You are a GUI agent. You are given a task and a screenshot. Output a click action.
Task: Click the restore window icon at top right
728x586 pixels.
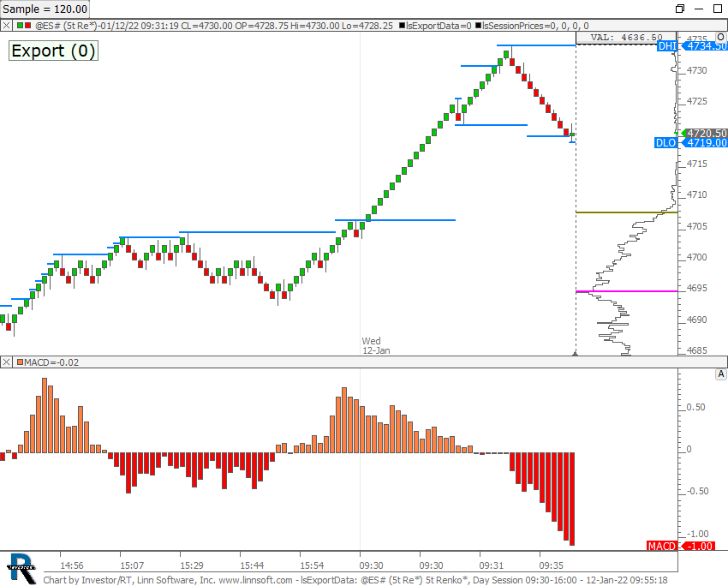click(x=680, y=9)
